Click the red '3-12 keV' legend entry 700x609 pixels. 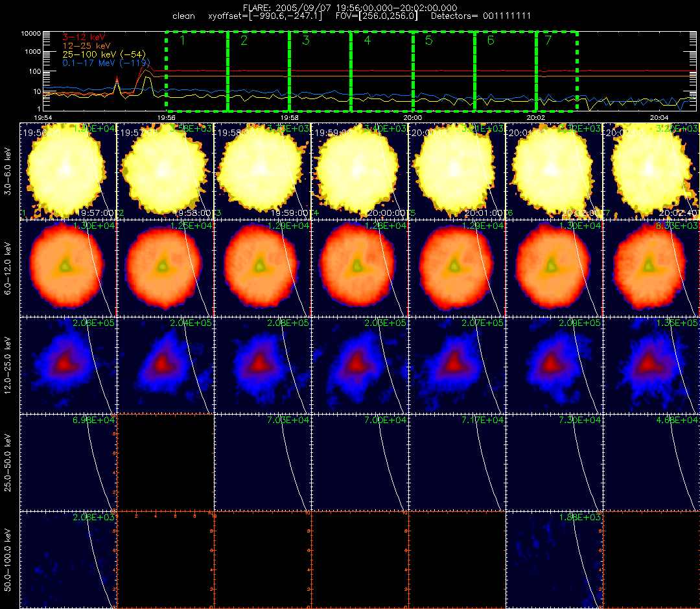coord(84,37)
